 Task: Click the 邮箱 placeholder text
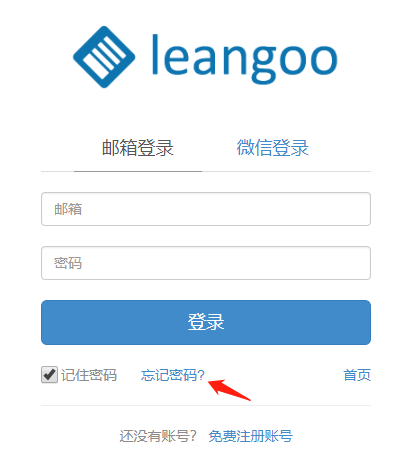tap(68, 209)
